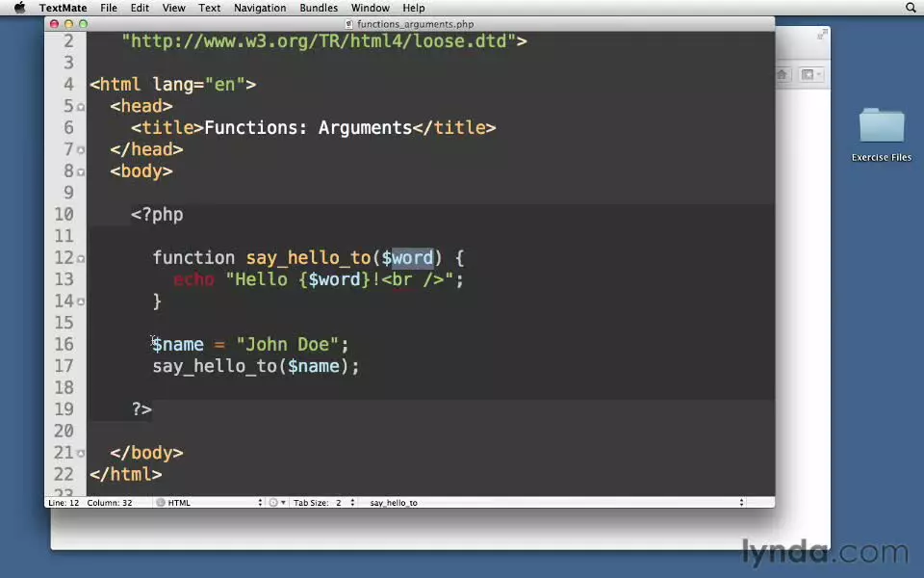This screenshot has width=924, height=578.
Task: Toggle fold marker on line 21
Action: (x=81, y=453)
